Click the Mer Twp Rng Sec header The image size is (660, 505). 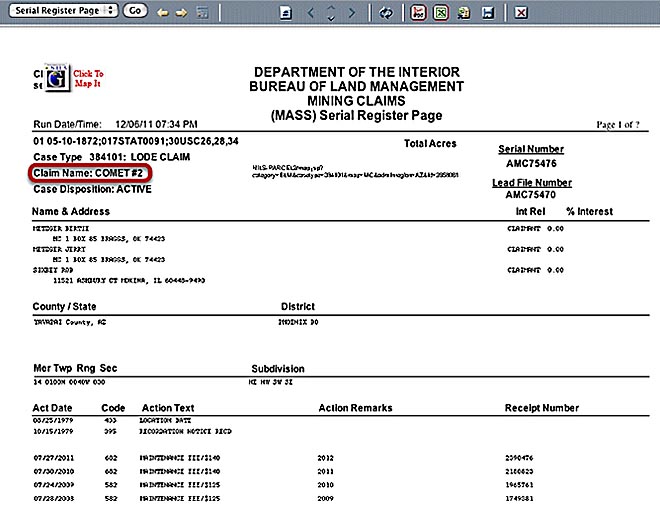(x=75, y=369)
